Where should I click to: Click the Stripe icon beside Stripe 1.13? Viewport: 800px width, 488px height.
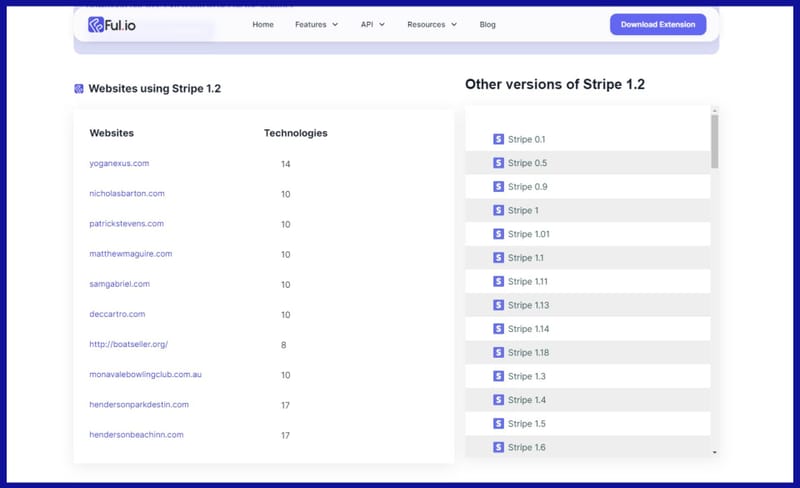pyautogui.click(x=499, y=305)
